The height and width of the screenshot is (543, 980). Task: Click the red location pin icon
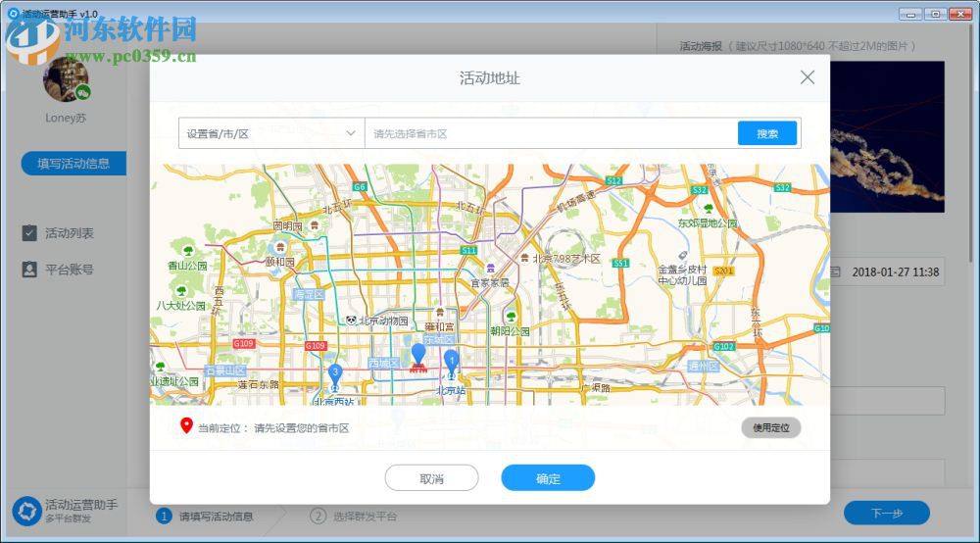tap(185, 426)
